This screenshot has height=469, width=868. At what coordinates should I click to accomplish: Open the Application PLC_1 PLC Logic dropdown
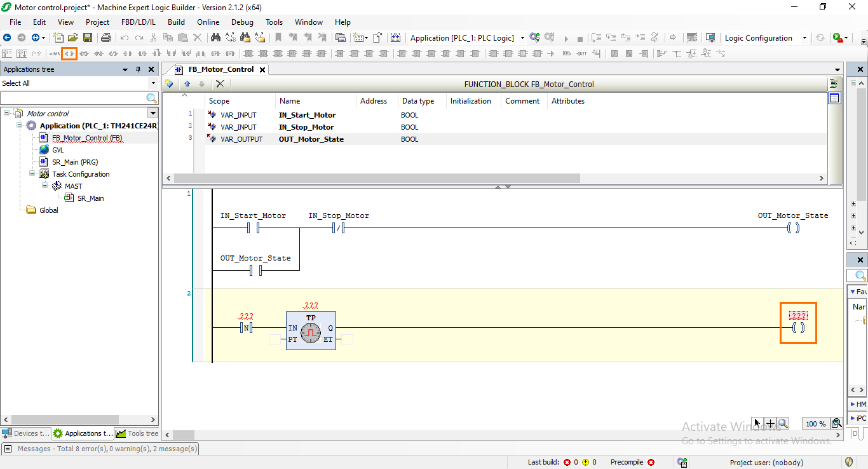(x=522, y=37)
